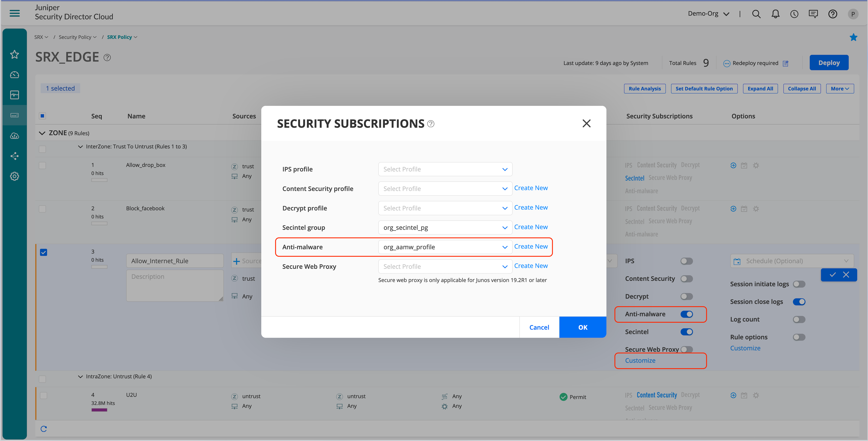Open the dashboard gauge sidebar icon
Image resolution: width=868 pixels, height=441 pixels.
point(15,75)
